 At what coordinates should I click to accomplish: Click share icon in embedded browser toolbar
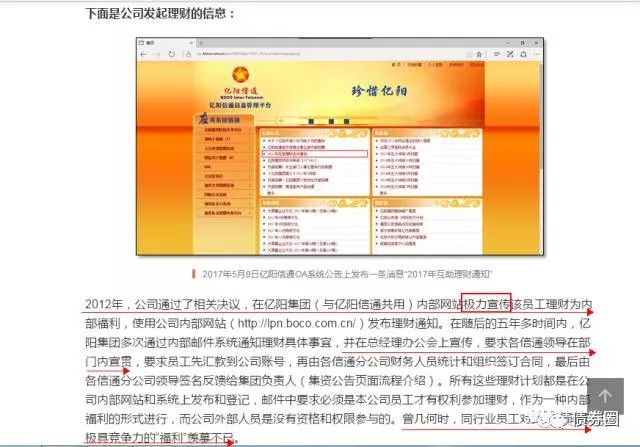(x=524, y=54)
